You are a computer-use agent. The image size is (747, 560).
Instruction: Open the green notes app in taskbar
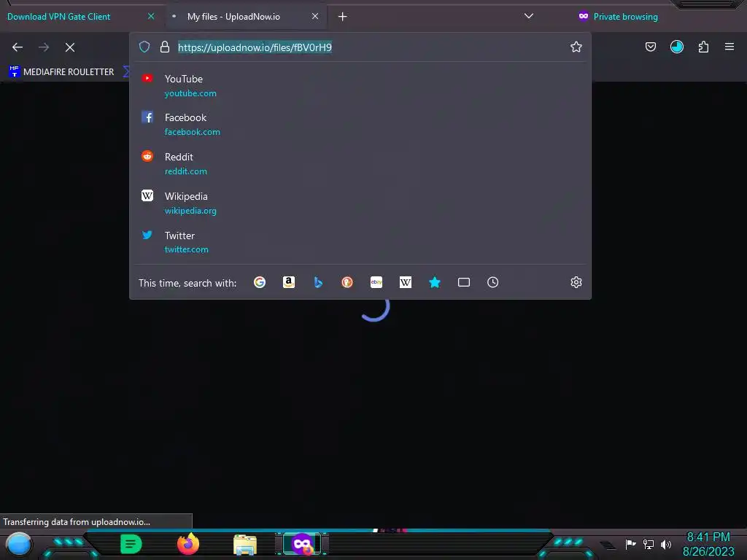coord(131,544)
